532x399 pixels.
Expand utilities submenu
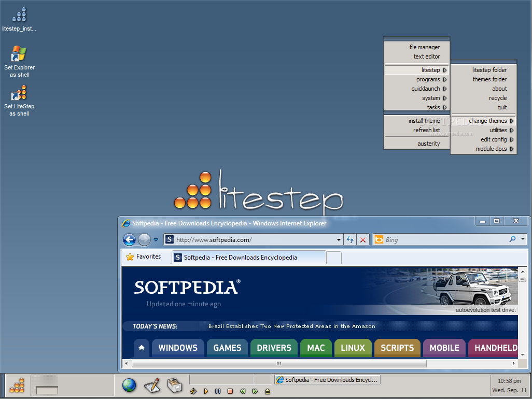pos(483,130)
